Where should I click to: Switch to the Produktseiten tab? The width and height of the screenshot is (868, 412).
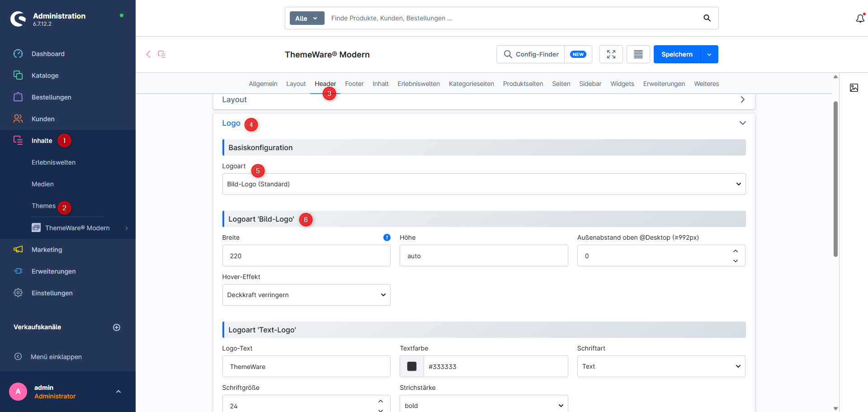tap(523, 84)
